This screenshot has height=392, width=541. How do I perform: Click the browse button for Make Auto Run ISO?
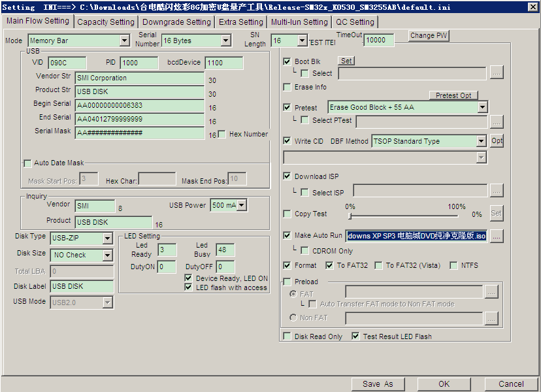(x=497, y=236)
